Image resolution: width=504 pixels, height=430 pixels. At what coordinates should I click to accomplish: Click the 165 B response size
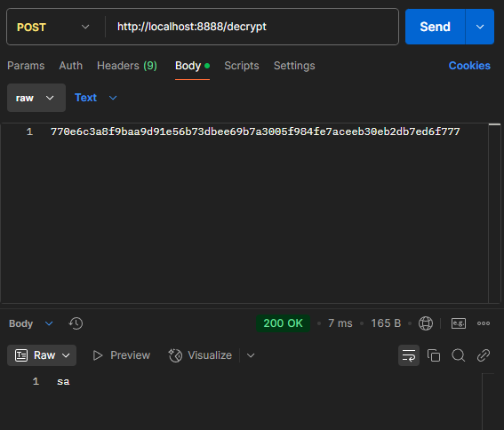[x=386, y=323]
